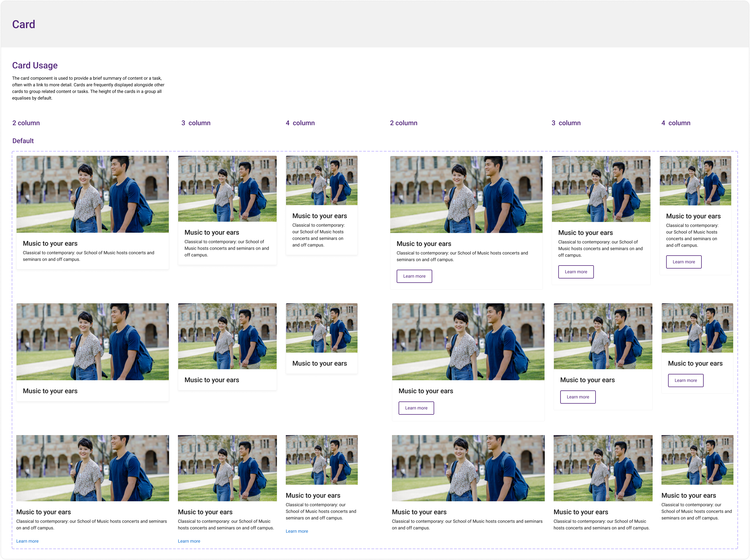
Task: Click title of leftmost title-only 3 column card without button
Action: click(x=212, y=380)
